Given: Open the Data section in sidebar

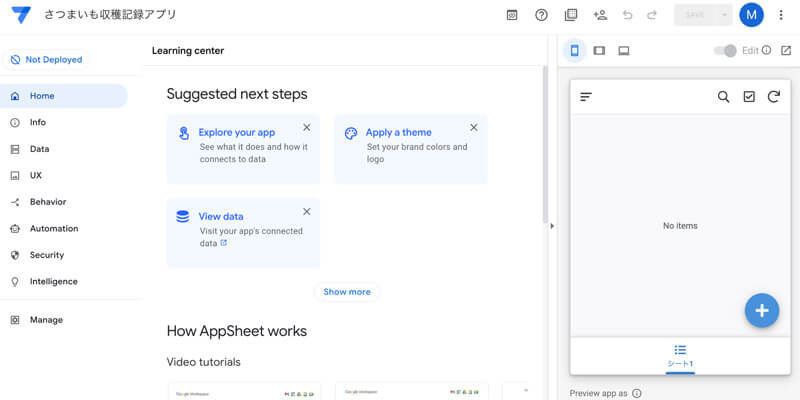Looking at the screenshot, I should click(x=40, y=149).
